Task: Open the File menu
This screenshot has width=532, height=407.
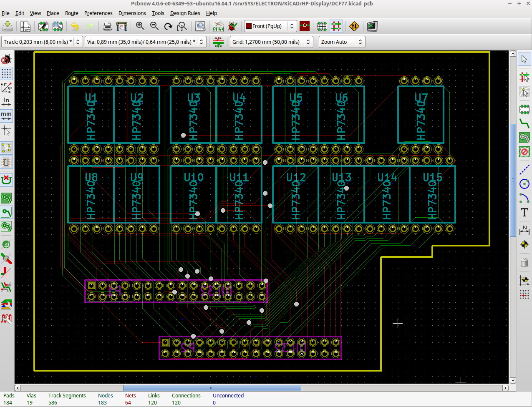Action: (x=5, y=13)
